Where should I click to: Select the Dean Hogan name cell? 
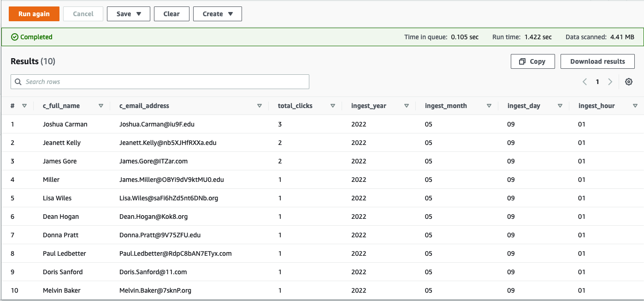tap(61, 217)
